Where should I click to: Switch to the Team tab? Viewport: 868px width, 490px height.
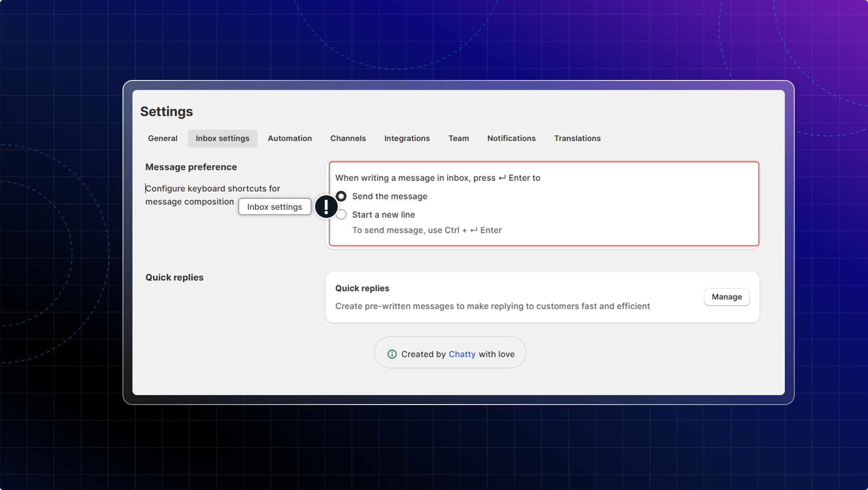(x=458, y=138)
